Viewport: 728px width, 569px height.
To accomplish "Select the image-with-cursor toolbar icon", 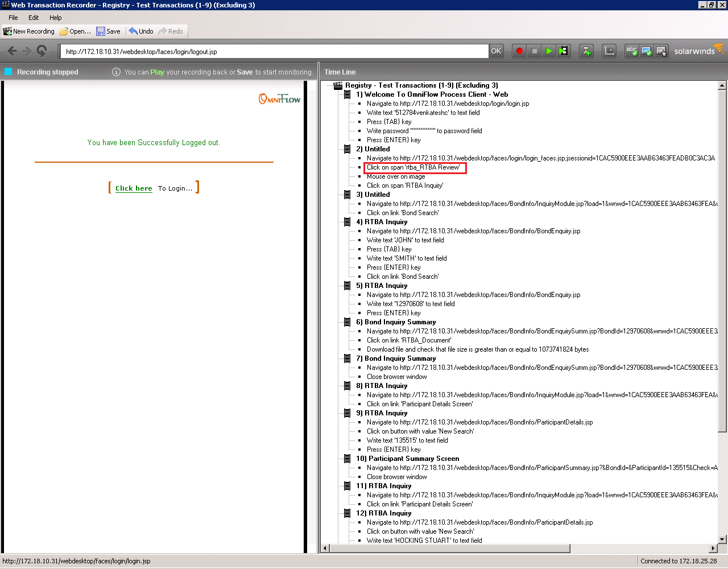I will [x=661, y=51].
